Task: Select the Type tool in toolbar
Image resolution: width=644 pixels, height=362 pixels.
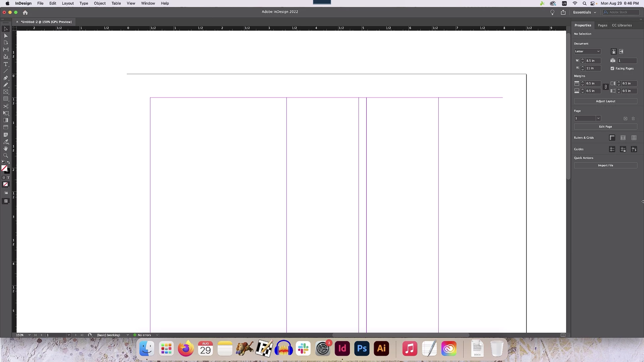Action: coord(6,64)
